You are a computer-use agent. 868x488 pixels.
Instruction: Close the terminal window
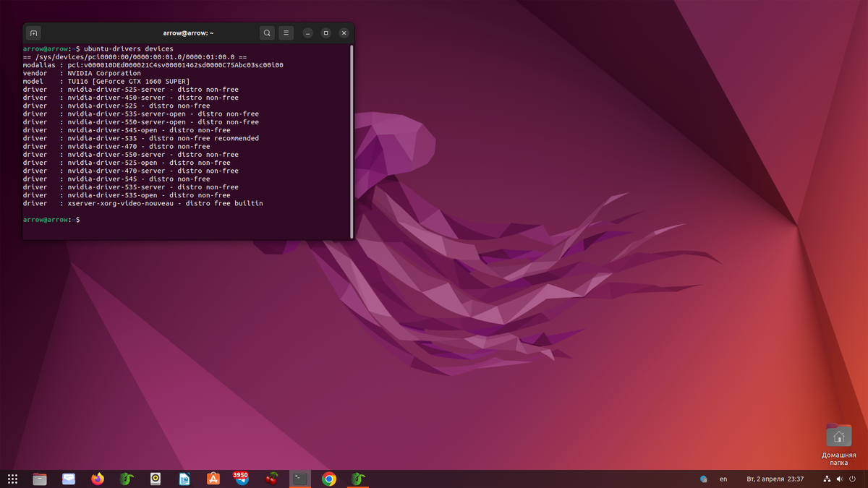[344, 33]
